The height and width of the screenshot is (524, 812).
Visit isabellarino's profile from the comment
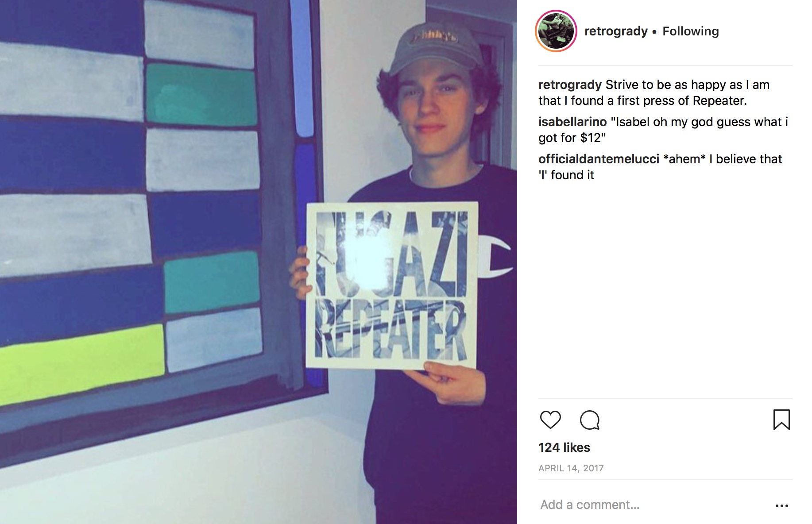572,122
